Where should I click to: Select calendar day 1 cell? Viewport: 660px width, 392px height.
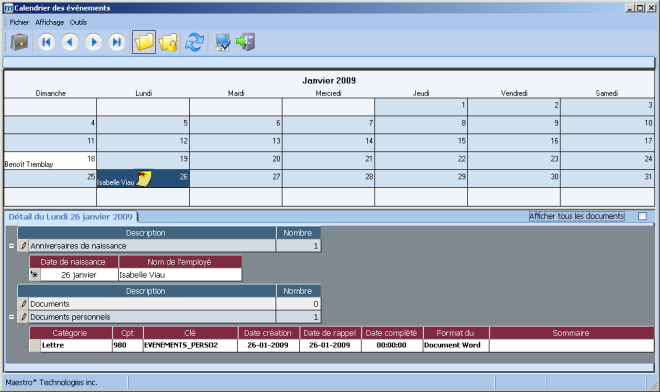[x=421, y=107]
